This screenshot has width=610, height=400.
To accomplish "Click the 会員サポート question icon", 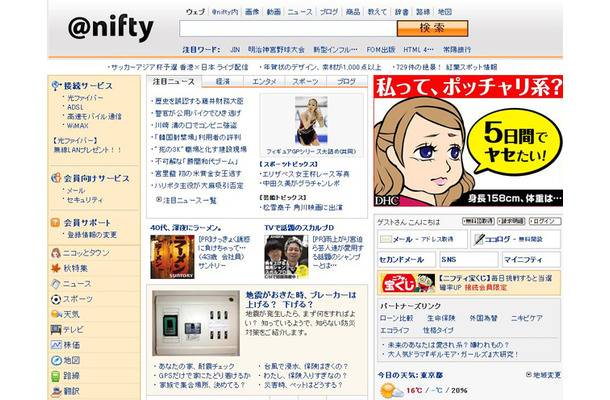I will point(56,223).
